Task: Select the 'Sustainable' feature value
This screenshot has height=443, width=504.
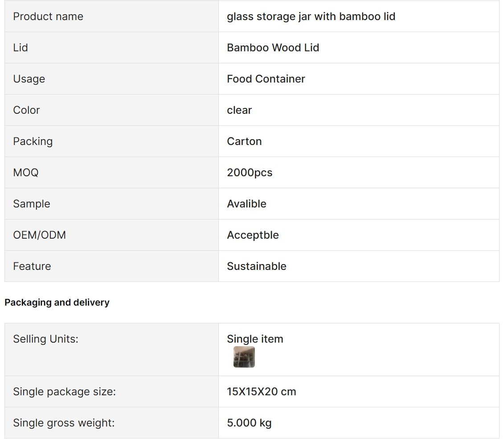Action: pyautogui.click(x=257, y=266)
